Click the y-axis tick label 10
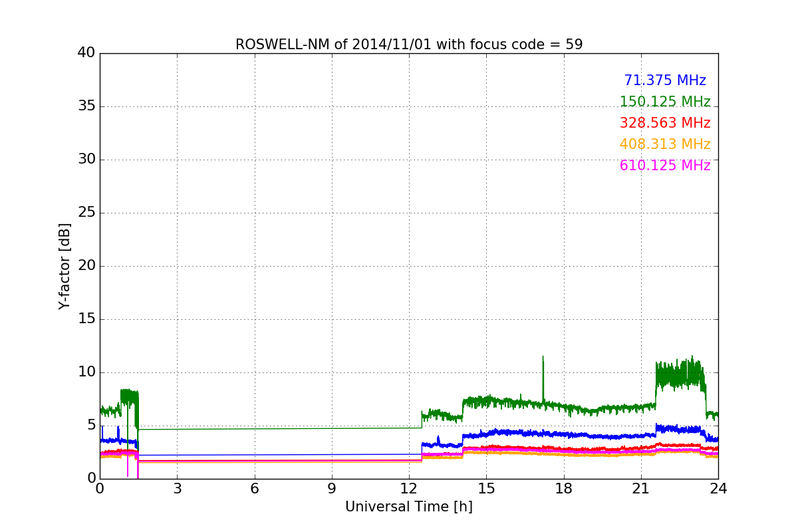Viewport: 798px width, 532px height. tap(86, 372)
